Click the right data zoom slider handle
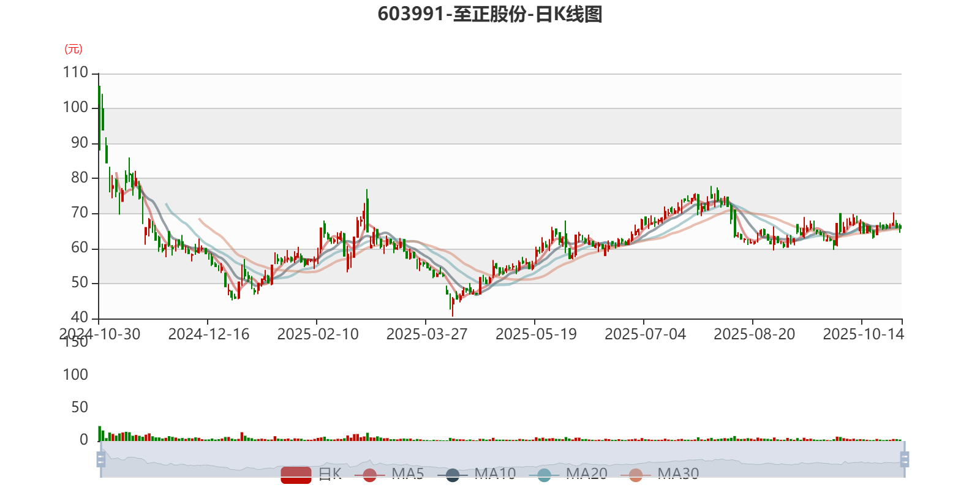980x490 pixels. tap(905, 459)
